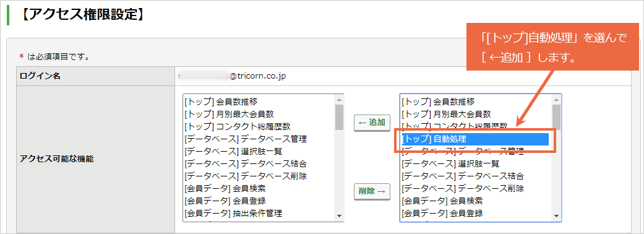Screen dimensions: 644x234
Task: Click the アクセス可能な機能 label
Action: 57,158
